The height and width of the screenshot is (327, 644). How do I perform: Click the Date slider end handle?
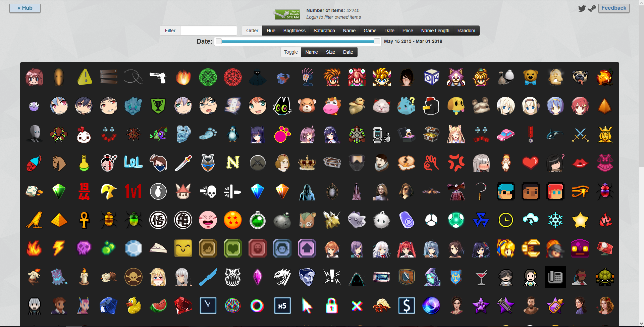377,41
